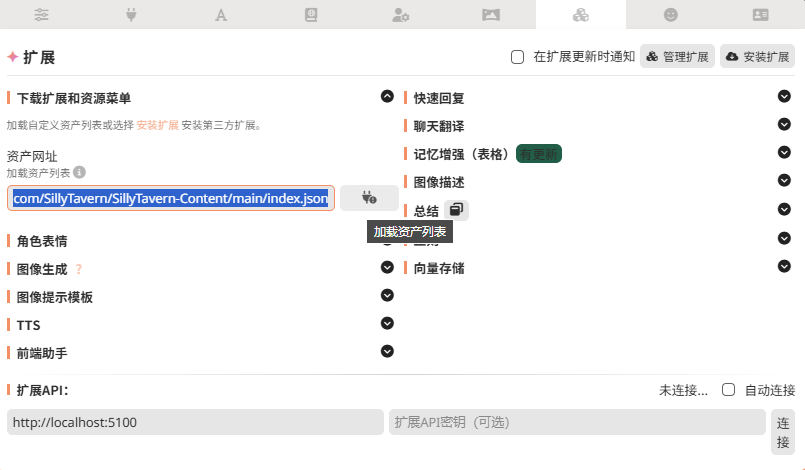Toggle the 自动连接 checkbox
Viewport: 805px width, 470px height.
729,390
